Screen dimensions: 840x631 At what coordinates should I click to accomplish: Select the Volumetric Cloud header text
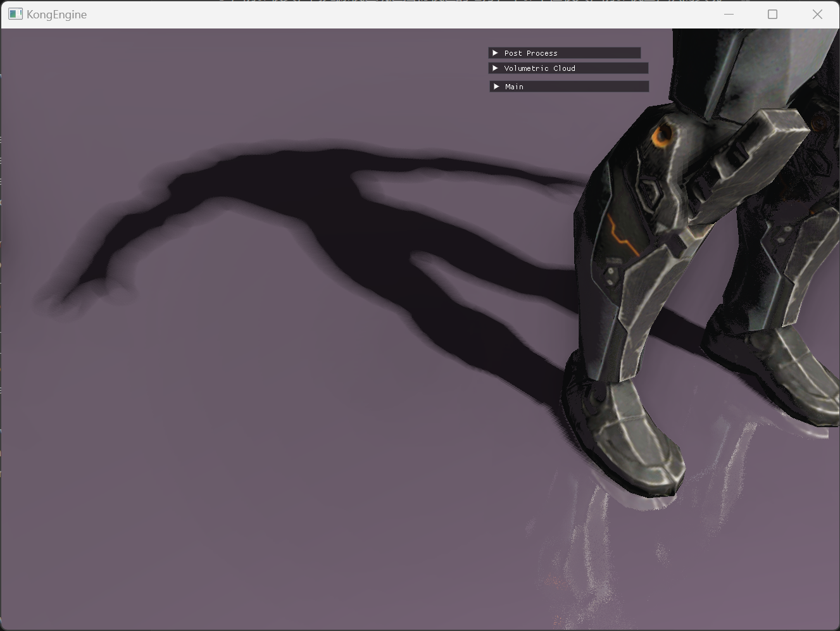539,68
